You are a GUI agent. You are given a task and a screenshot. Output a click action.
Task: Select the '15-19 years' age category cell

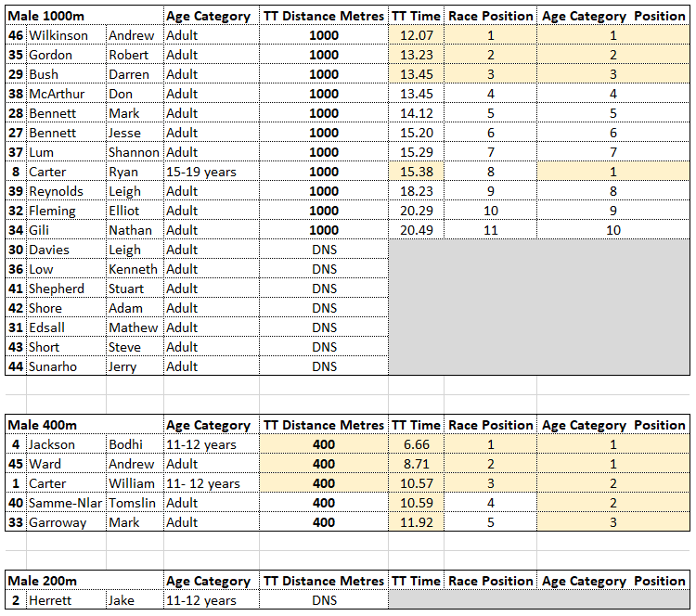pyautogui.click(x=201, y=172)
